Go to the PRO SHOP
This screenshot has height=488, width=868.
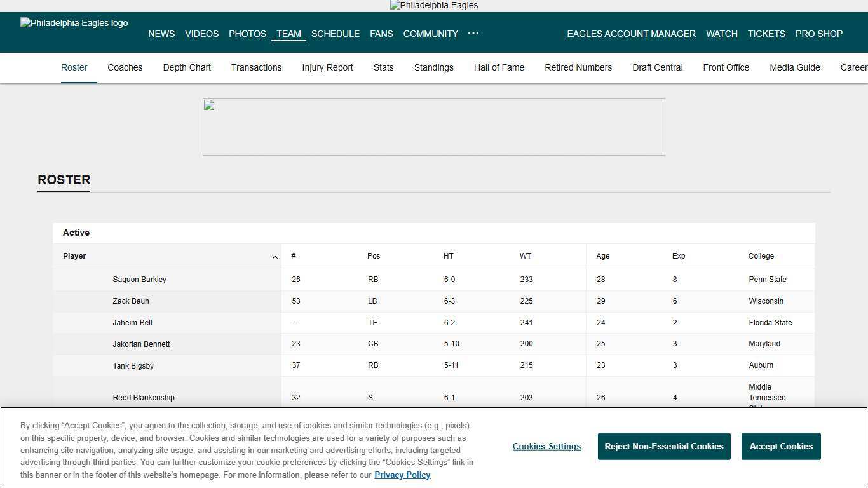[x=818, y=34]
